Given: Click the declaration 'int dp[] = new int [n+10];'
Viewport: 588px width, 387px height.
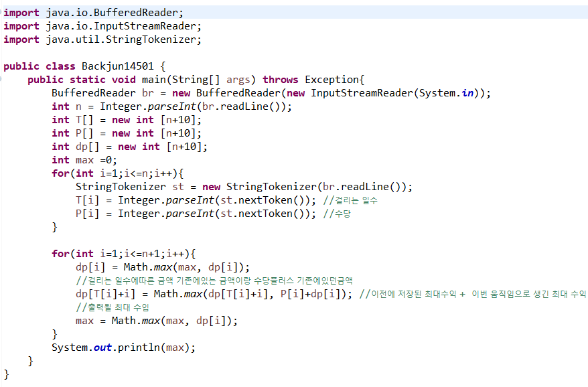Looking at the screenshot, I should 130,147.
